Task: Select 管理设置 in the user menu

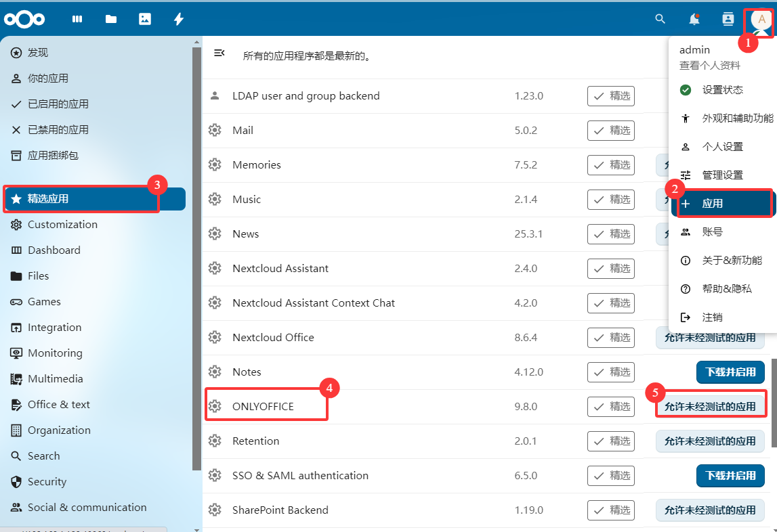Action: coord(722,175)
